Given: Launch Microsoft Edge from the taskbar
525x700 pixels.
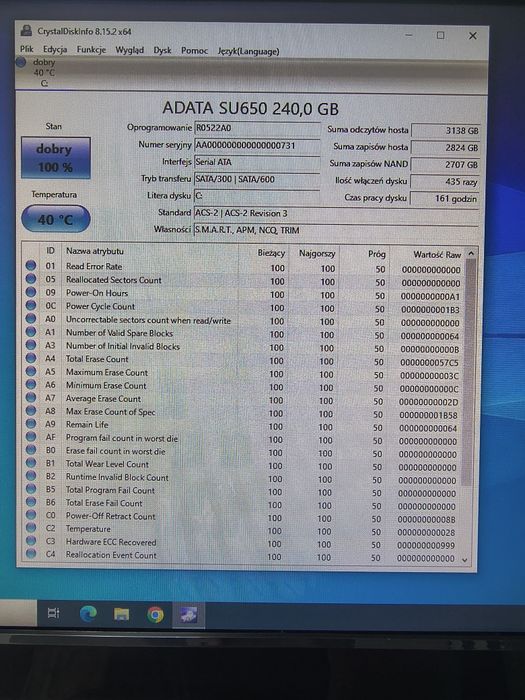Looking at the screenshot, I should point(88,614).
